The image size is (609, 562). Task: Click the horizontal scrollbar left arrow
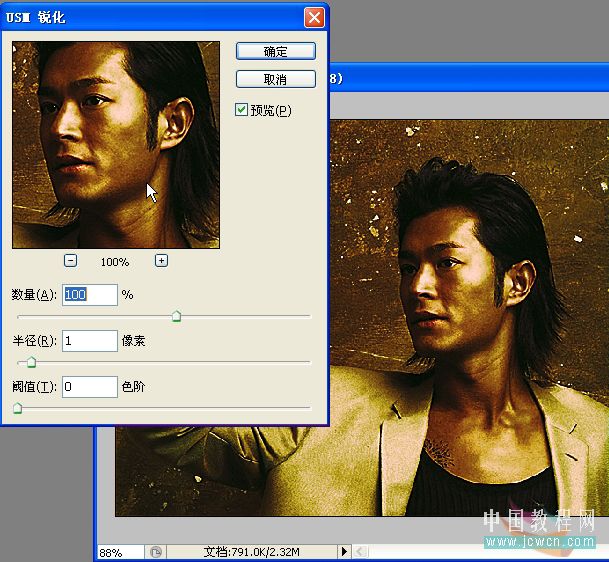click(x=360, y=552)
